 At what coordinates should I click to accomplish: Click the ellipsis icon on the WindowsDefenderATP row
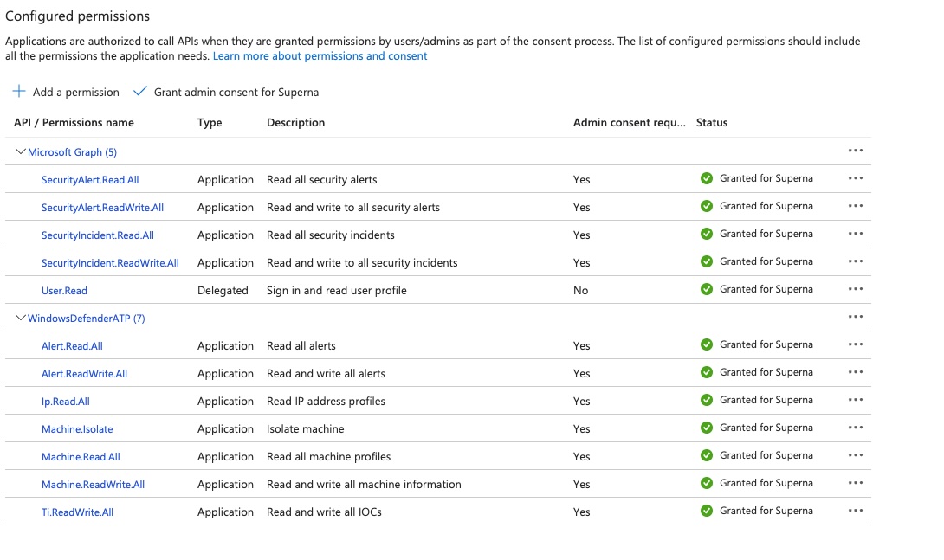click(x=856, y=317)
